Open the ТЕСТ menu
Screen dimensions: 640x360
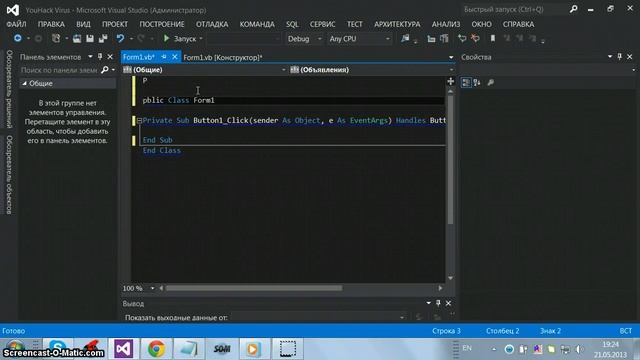point(355,24)
